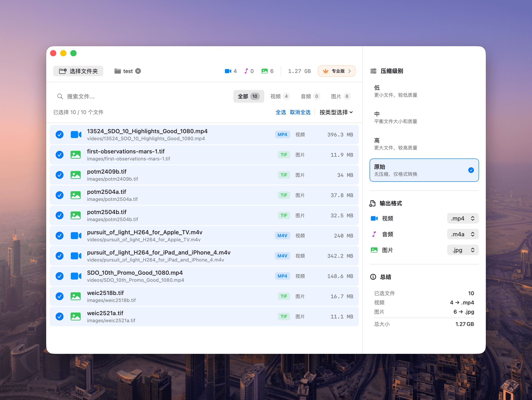Click the audio count music note icon in header
Image resolution: width=532 pixels, height=400 pixels.
[x=246, y=71]
